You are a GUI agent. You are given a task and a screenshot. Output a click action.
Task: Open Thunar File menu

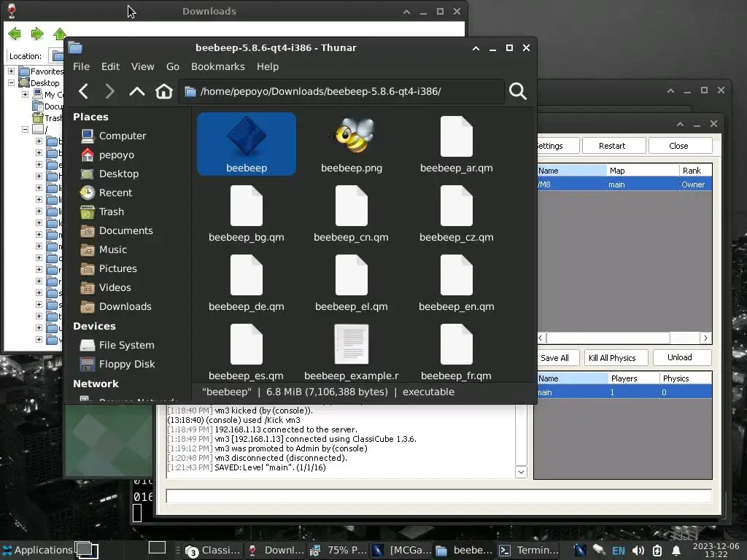click(81, 66)
